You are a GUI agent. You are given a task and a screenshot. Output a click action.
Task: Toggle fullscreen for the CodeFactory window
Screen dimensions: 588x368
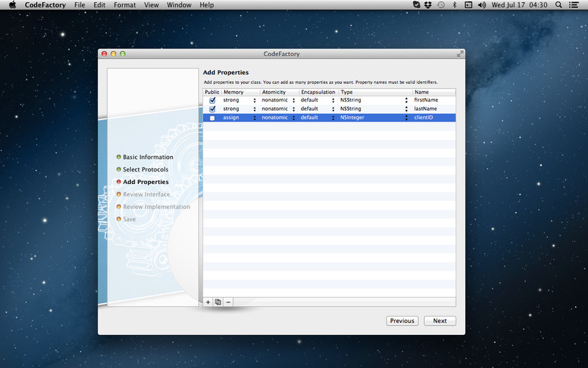click(x=459, y=54)
